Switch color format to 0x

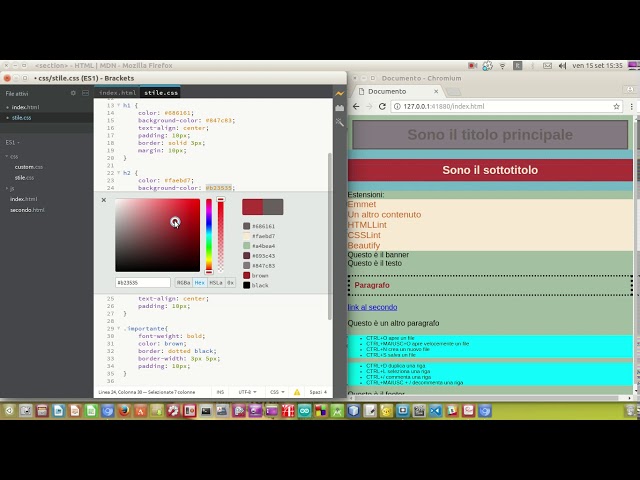(231, 282)
